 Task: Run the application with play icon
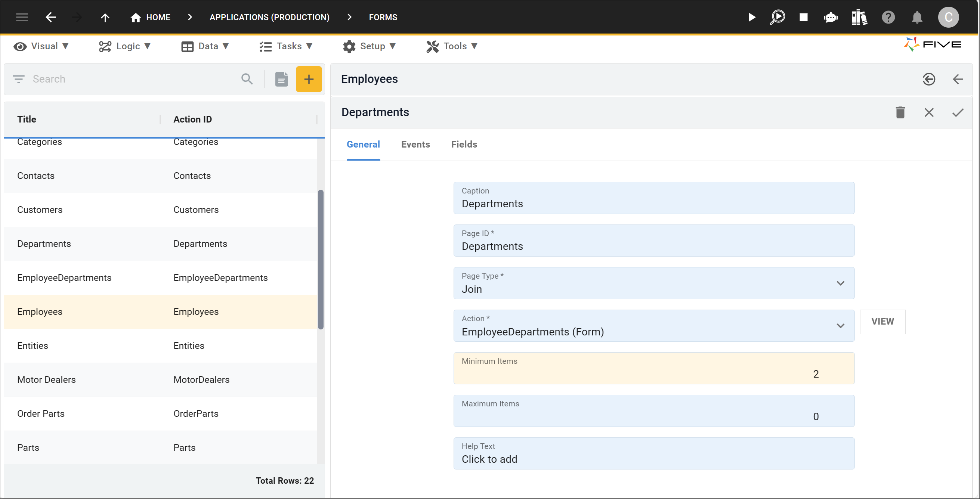[752, 17]
